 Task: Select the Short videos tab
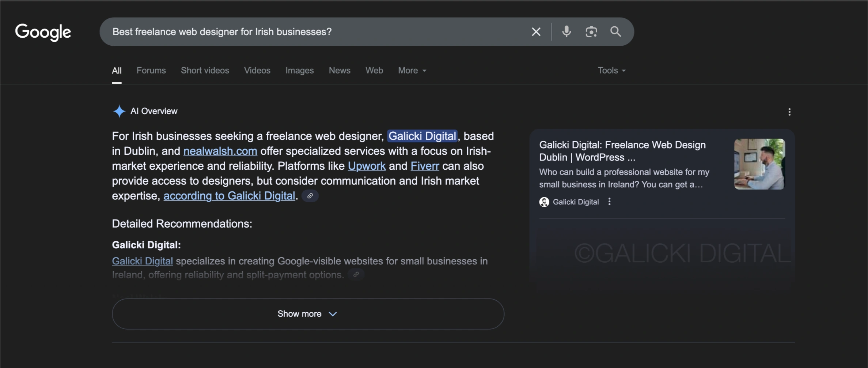205,71
